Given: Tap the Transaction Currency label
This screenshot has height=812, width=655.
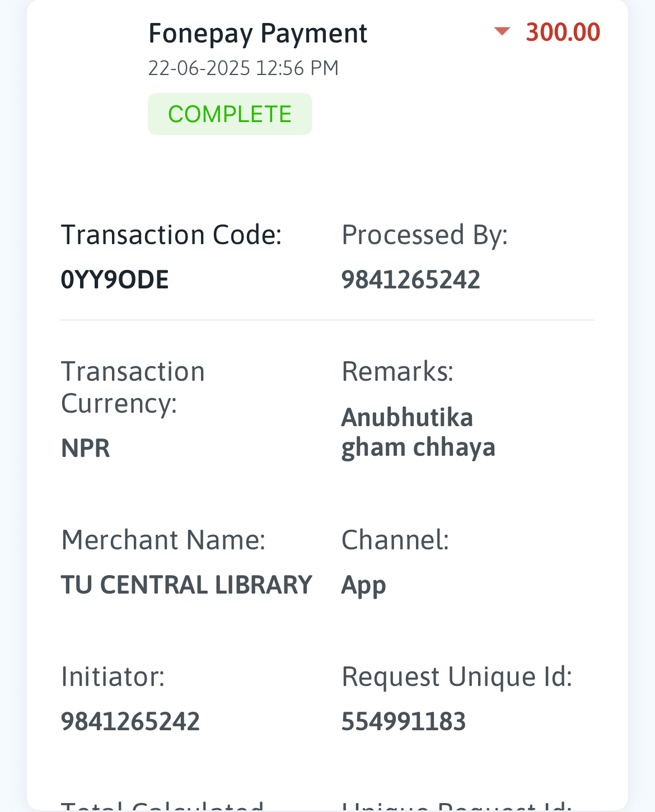Looking at the screenshot, I should click(x=133, y=388).
